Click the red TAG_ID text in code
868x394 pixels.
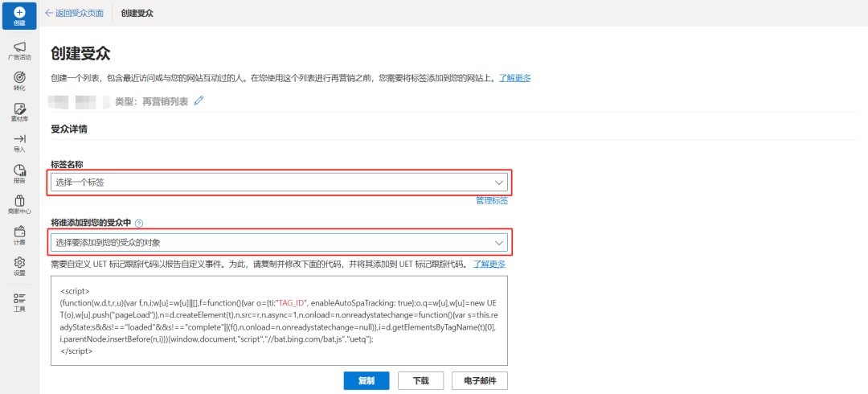[293, 302]
